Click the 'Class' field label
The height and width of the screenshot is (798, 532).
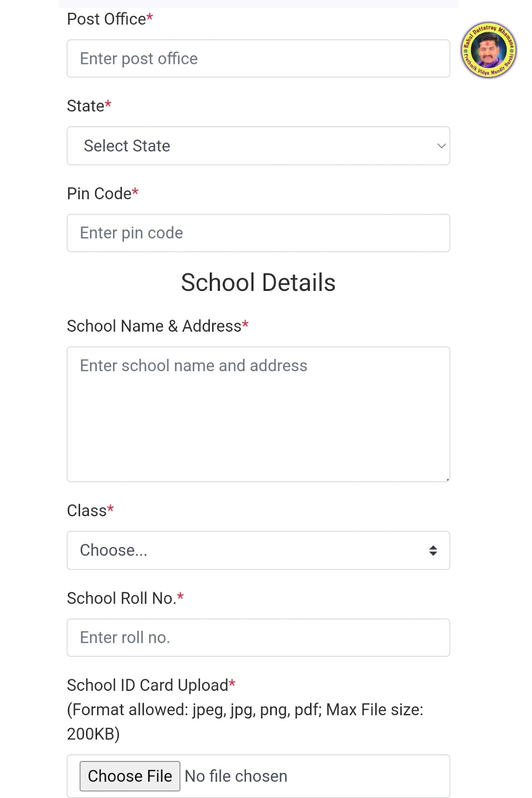tap(87, 510)
